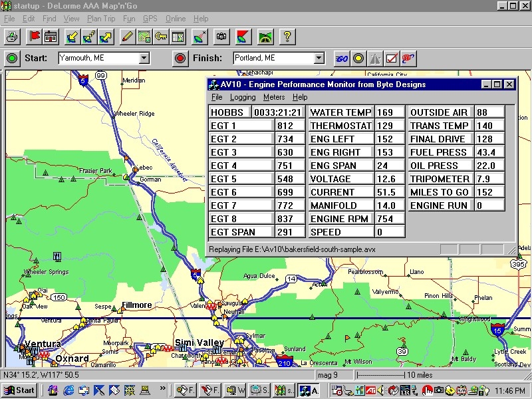The height and width of the screenshot is (399, 532).
Task: Click the red-blue globe online icon
Action: coord(408,59)
